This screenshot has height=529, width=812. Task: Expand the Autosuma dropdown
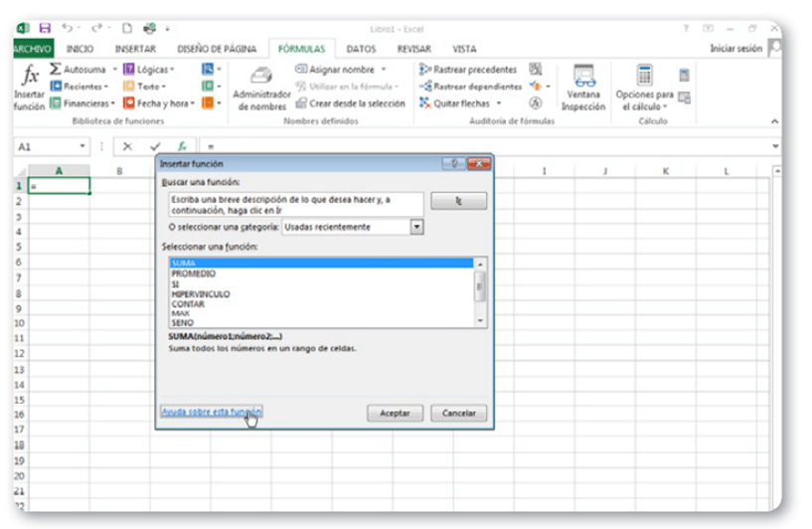tap(115, 70)
